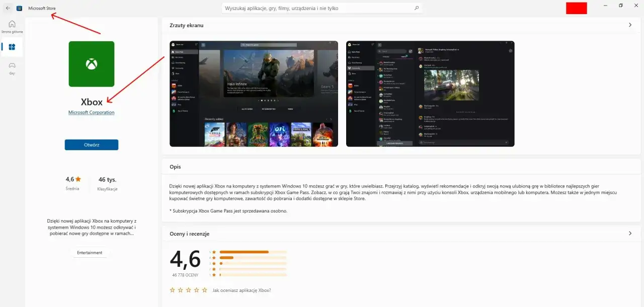Viewport: 644px width, 307px height.
Task: Open the Halo Infinite screenshot thumbnail
Action: click(x=254, y=94)
